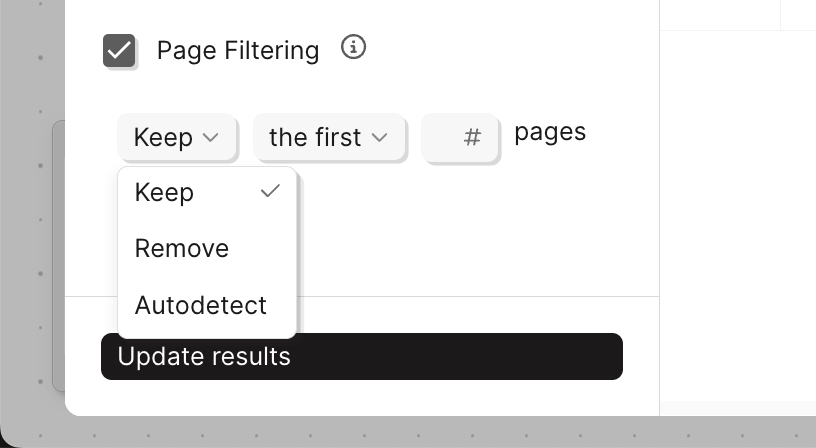
Task: Expand the 'the first' dropdown
Action: pyautogui.click(x=329, y=137)
